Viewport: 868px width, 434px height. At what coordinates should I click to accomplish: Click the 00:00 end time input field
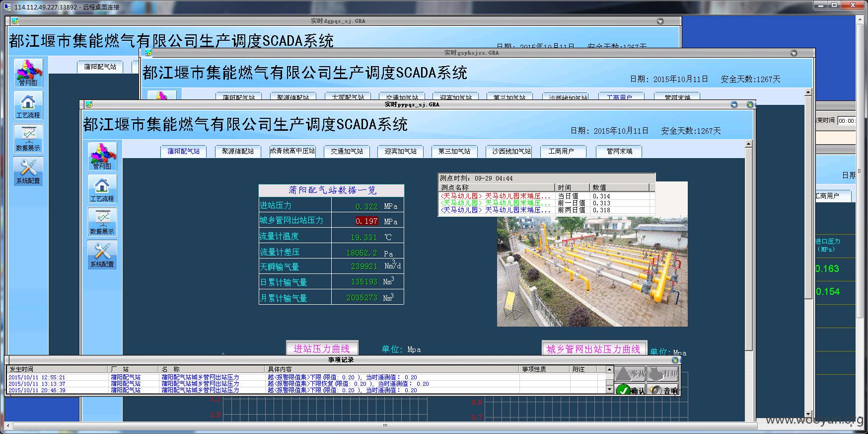tap(847, 121)
